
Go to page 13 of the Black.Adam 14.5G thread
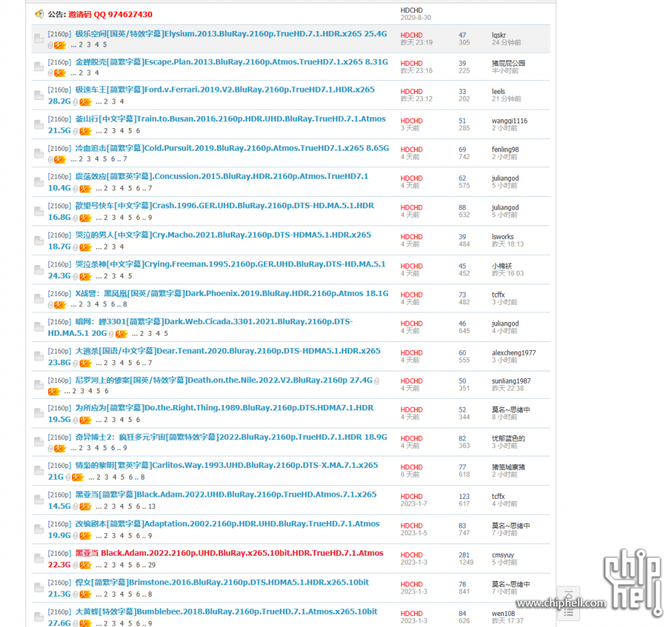152,506
